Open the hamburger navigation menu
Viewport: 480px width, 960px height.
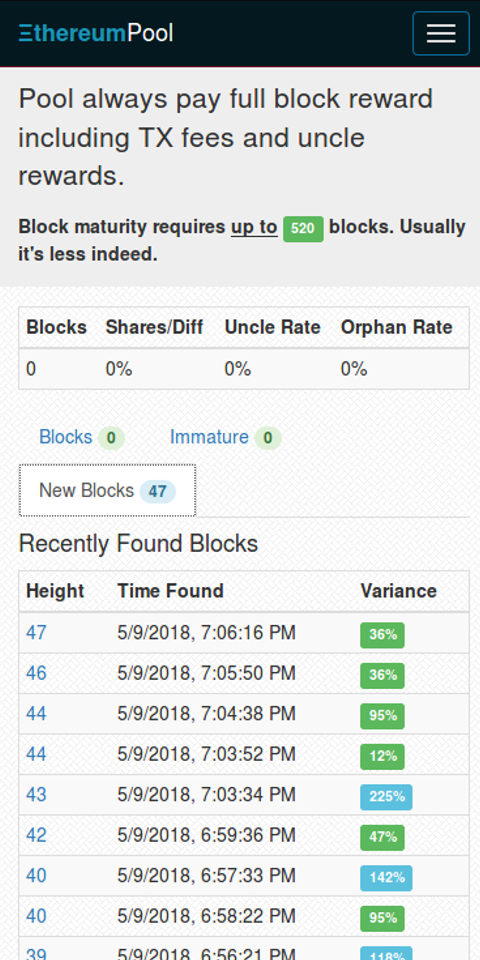441,33
